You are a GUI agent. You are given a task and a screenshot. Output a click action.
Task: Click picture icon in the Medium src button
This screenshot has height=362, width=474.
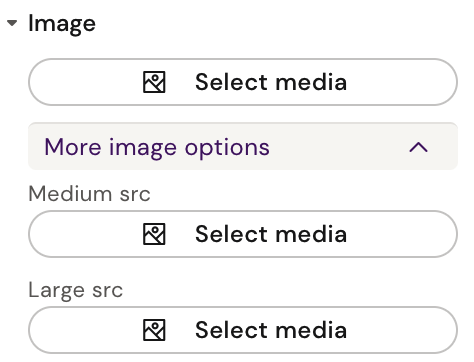tap(154, 234)
